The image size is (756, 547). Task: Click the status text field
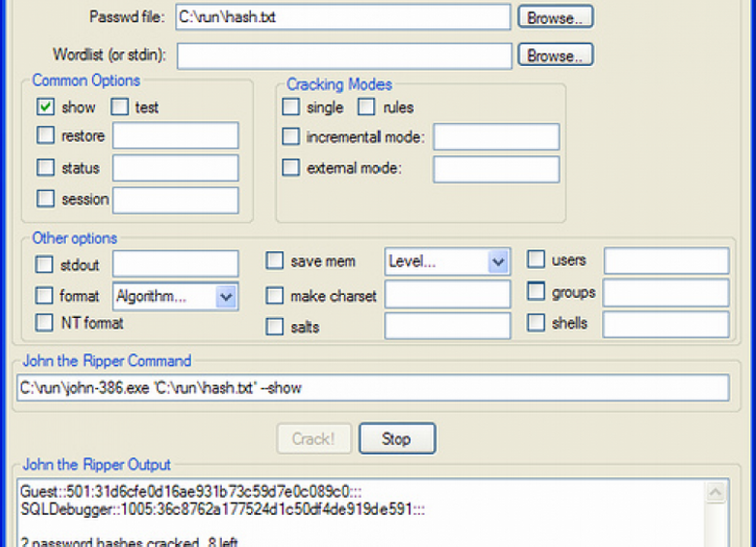(x=175, y=168)
